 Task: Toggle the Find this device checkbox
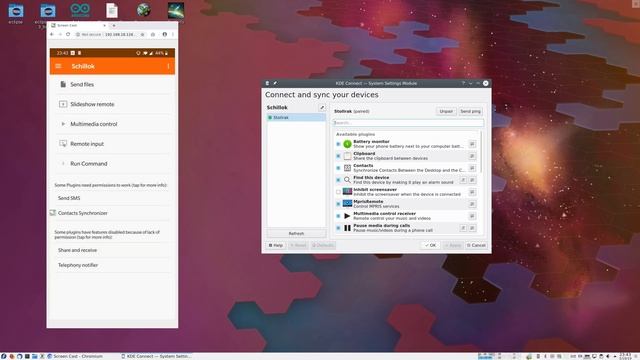pos(338,180)
